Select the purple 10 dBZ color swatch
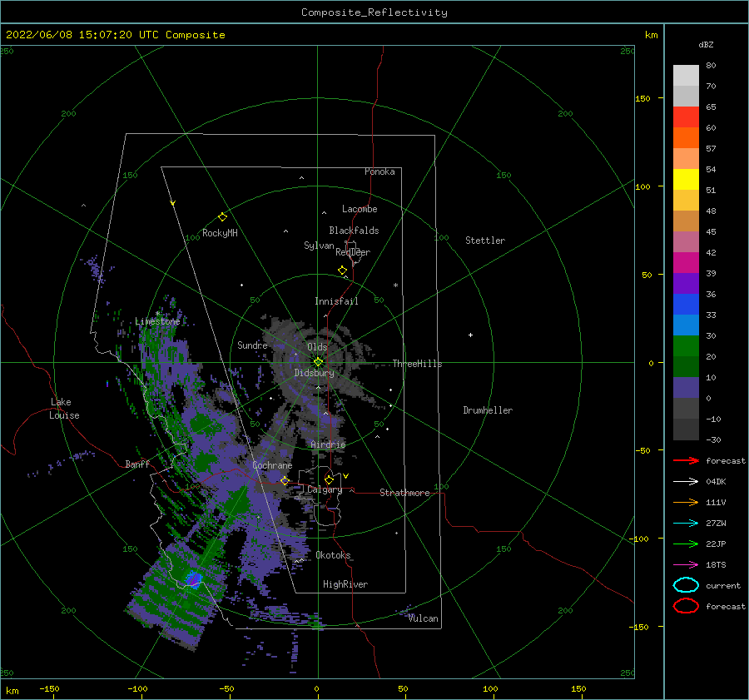This screenshot has width=749, height=700. [x=686, y=387]
